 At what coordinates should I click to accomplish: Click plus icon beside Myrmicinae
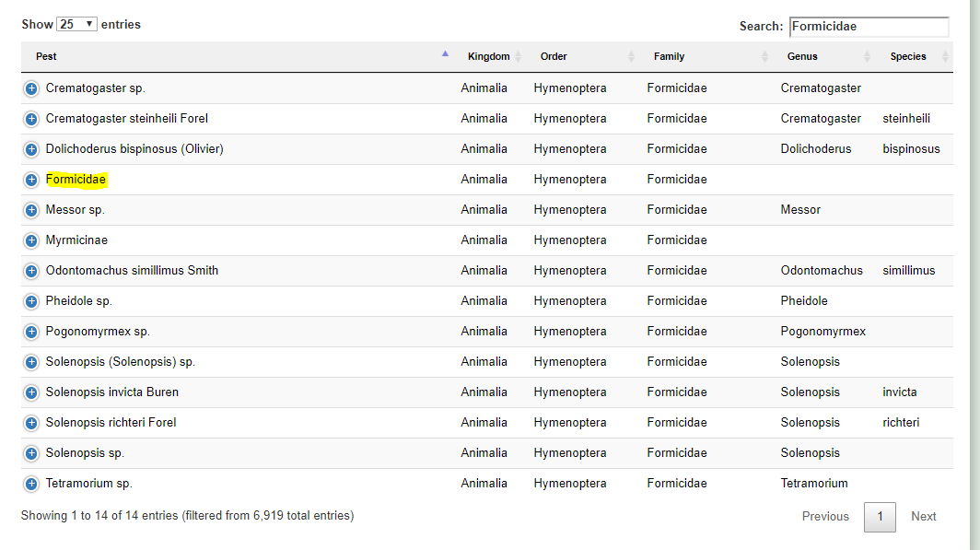(x=31, y=240)
